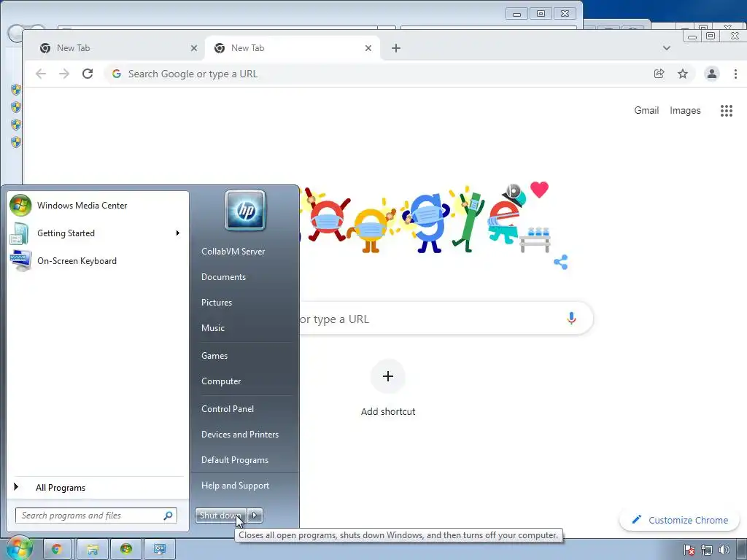Open the remote desktop taskbar icon
Image resolution: width=747 pixels, height=560 pixels.
(x=160, y=549)
